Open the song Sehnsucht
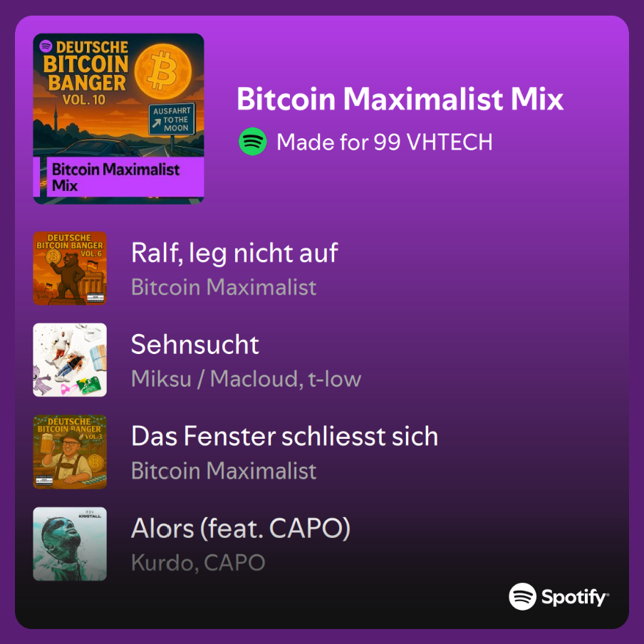The image size is (644, 644). pos(195,344)
